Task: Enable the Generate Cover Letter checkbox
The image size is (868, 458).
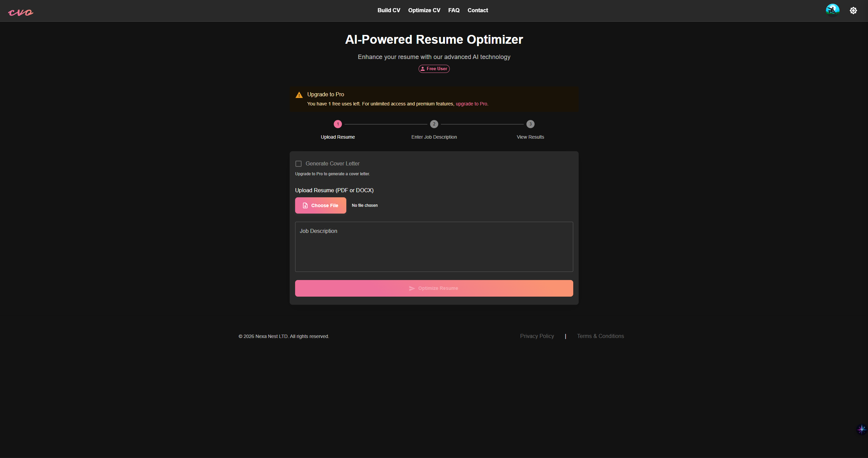Action: [298, 164]
